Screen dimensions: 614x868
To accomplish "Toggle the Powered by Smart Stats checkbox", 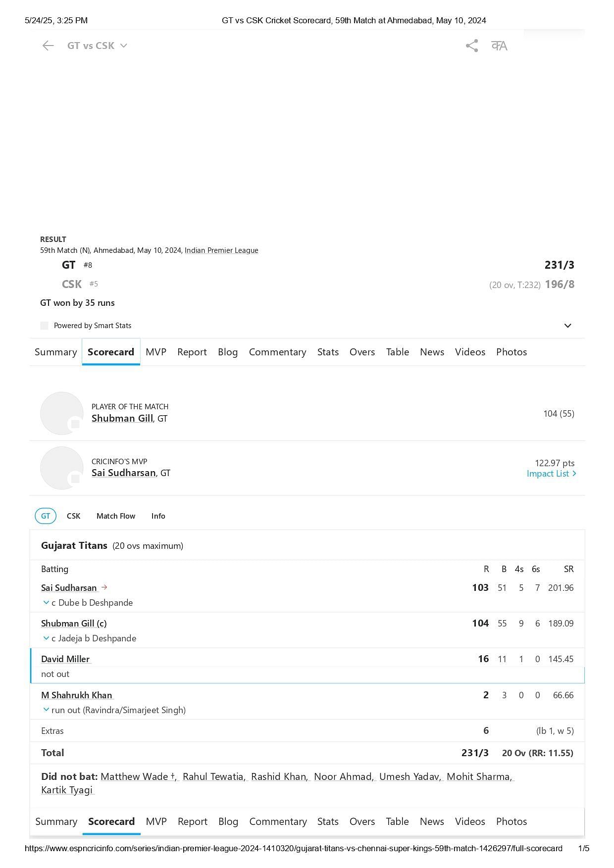I will tap(45, 326).
